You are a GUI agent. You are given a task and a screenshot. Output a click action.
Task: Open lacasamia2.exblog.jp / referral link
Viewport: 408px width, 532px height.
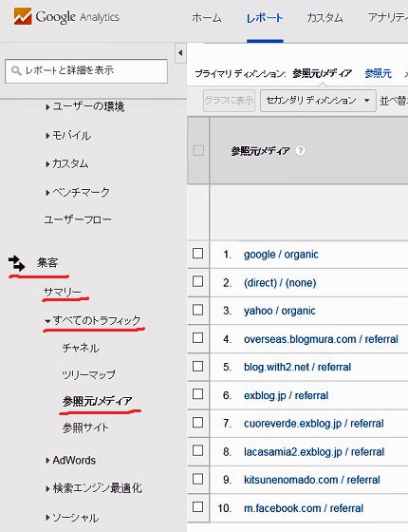(x=314, y=452)
